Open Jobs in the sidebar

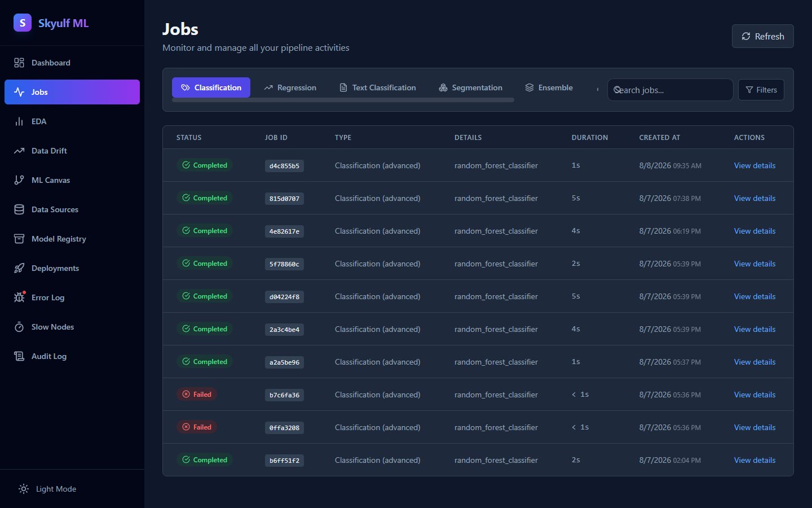(x=72, y=92)
